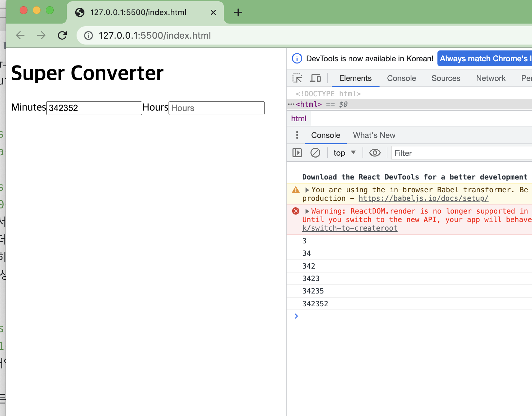Image resolution: width=532 pixels, height=416 pixels.
Task: Click the red error circle icon
Action: (x=296, y=211)
